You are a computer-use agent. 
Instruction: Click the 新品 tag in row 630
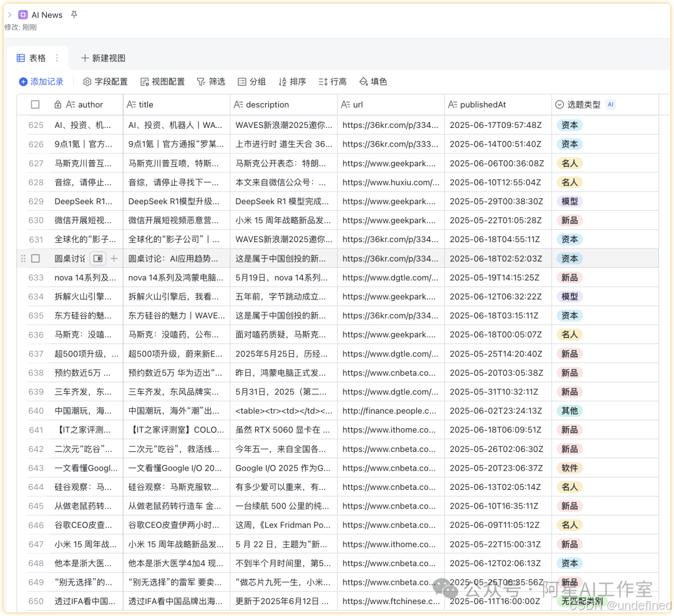click(x=570, y=220)
